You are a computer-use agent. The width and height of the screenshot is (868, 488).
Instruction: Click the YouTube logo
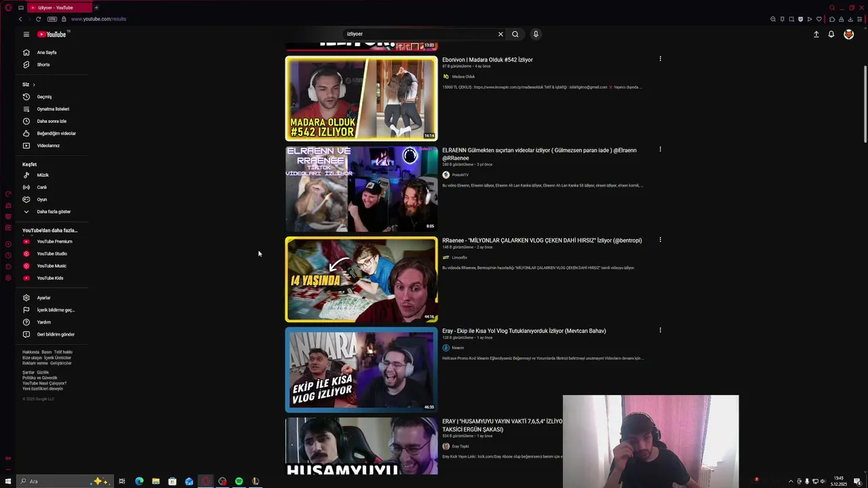coord(54,34)
